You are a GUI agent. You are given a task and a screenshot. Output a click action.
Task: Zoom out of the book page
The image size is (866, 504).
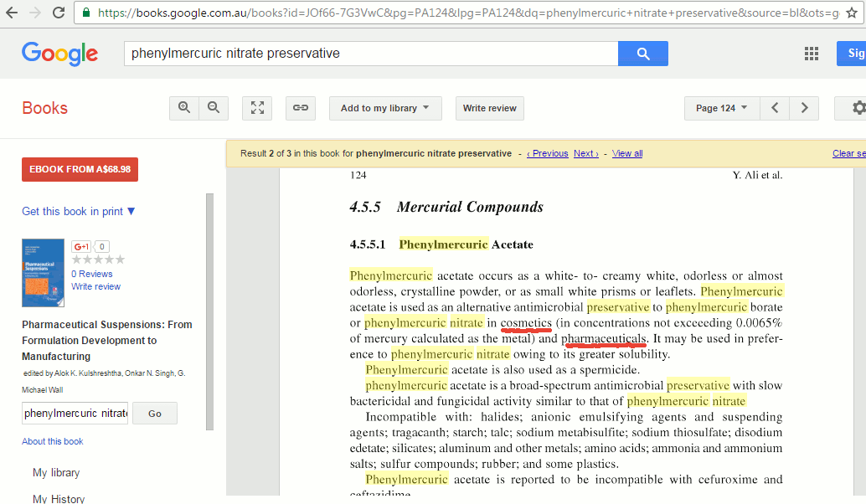point(214,108)
